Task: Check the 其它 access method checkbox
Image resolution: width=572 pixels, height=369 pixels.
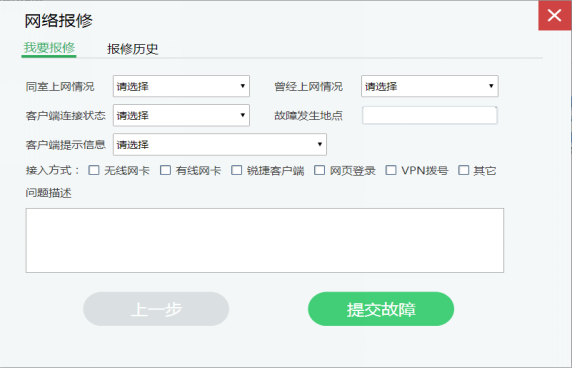Action: [464, 170]
